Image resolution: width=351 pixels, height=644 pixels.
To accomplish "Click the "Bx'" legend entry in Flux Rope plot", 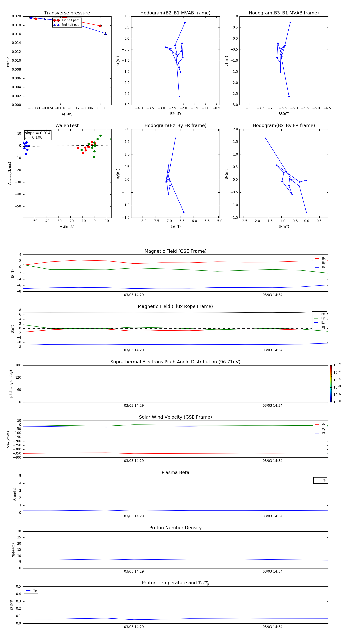I will pyautogui.click(x=320, y=314).
